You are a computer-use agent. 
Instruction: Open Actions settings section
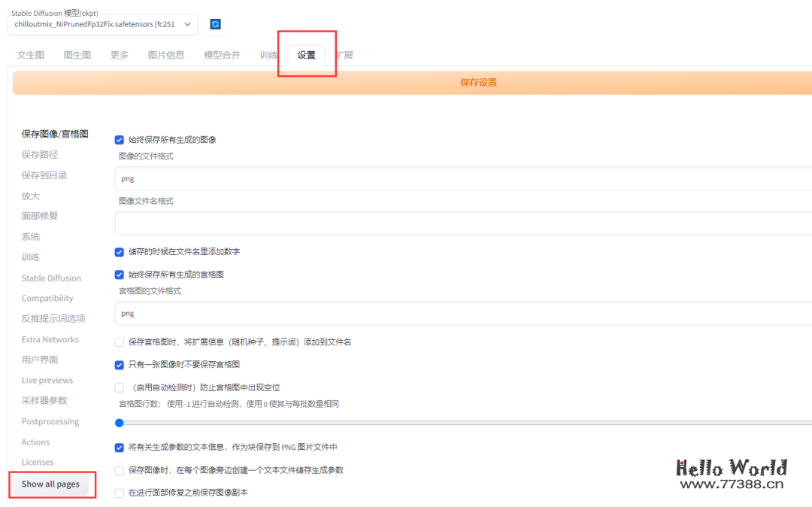tap(36, 442)
